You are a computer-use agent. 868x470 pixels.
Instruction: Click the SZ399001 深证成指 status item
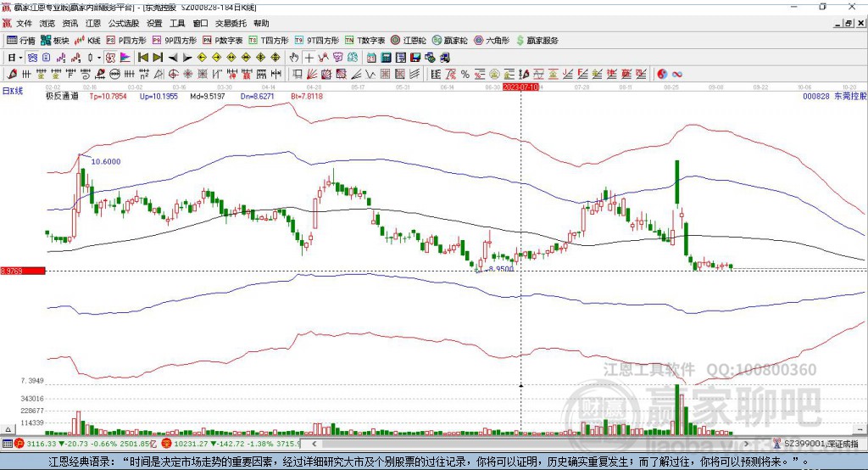click(x=816, y=444)
